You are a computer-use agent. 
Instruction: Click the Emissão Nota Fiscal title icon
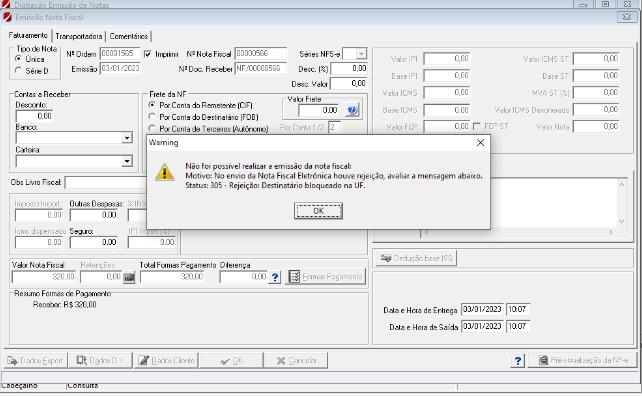(x=7, y=17)
